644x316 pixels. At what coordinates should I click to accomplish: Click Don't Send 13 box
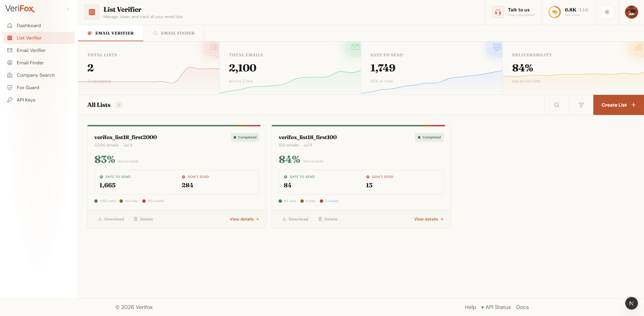pyautogui.click(x=402, y=182)
